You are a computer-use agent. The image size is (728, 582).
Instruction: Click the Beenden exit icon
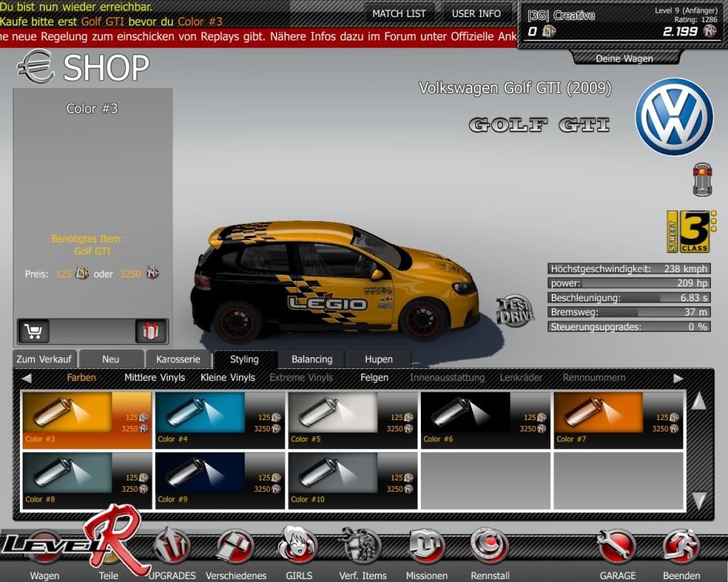coord(681,548)
